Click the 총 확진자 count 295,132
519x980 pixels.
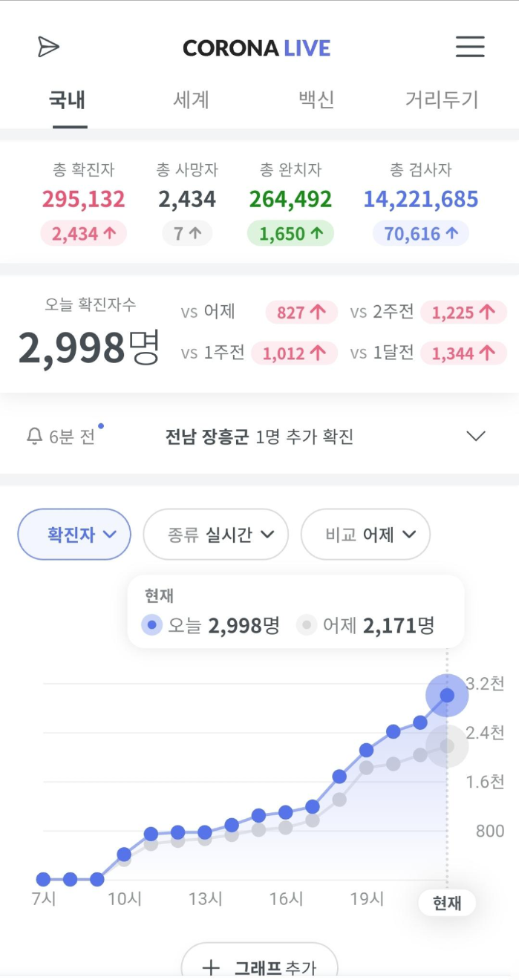coord(83,200)
